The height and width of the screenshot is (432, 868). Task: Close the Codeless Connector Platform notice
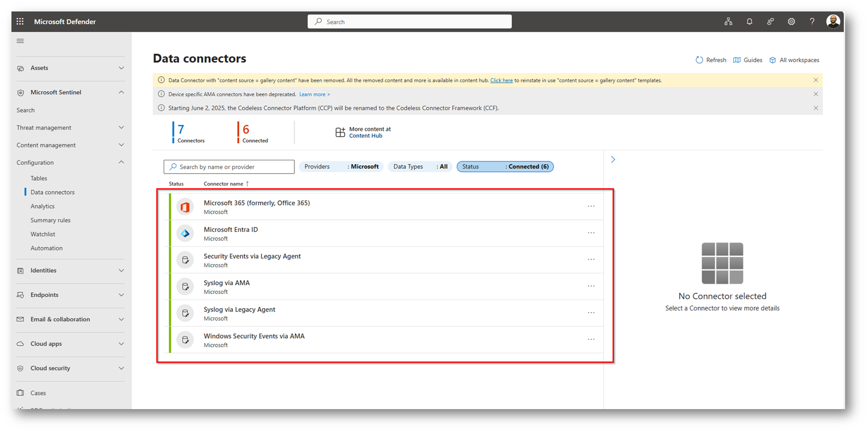point(816,108)
